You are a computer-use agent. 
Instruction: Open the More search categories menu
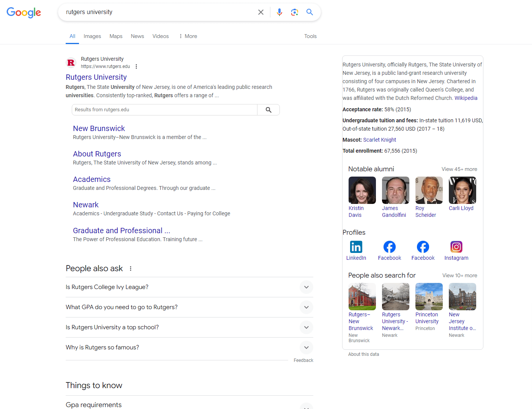(x=188, y=36)
